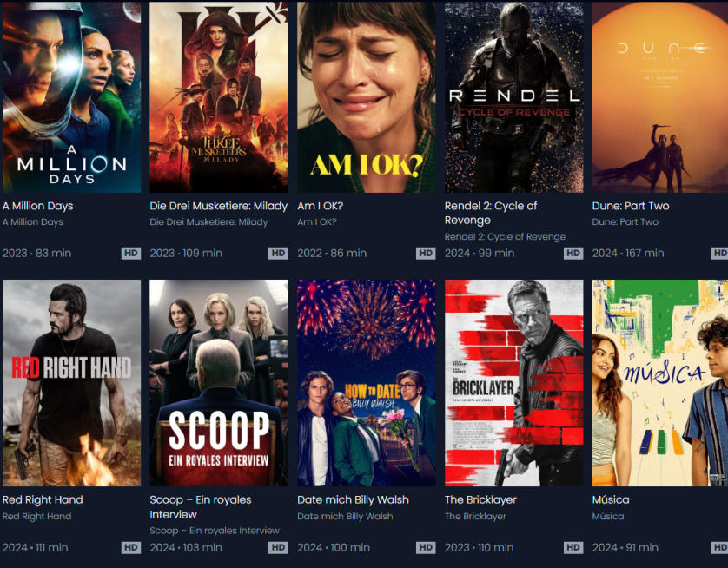Image resolution: width=728 pixels, height=568 pixels.
Task: Open the Red Right Hand poster
Action: coord(71,383)
